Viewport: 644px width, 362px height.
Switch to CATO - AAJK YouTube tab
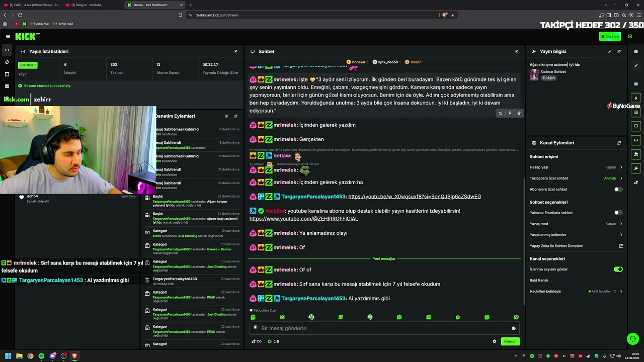point(31,5)
